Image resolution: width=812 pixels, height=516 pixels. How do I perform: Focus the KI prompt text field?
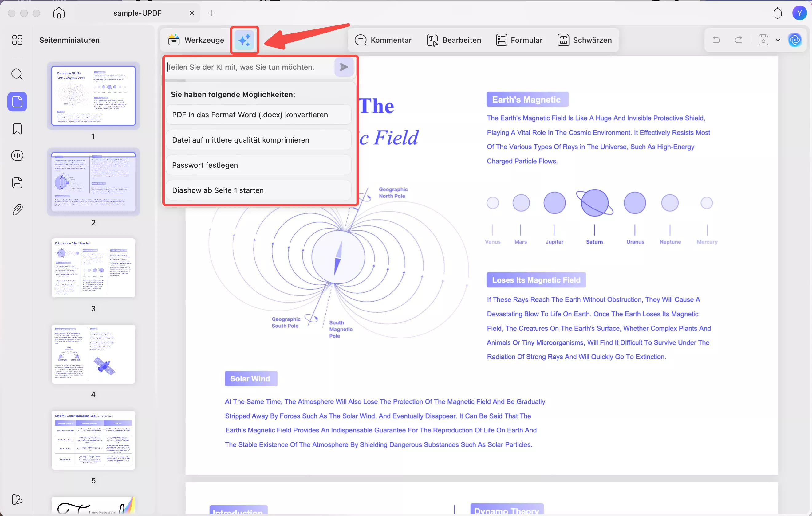pyautogui.click(x=250, y=67)
